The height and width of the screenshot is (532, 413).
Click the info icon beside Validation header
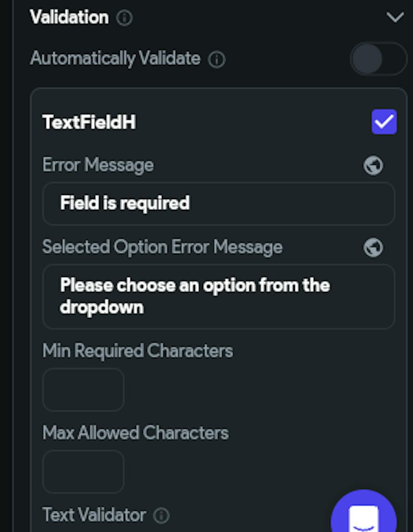coord(124,18)
